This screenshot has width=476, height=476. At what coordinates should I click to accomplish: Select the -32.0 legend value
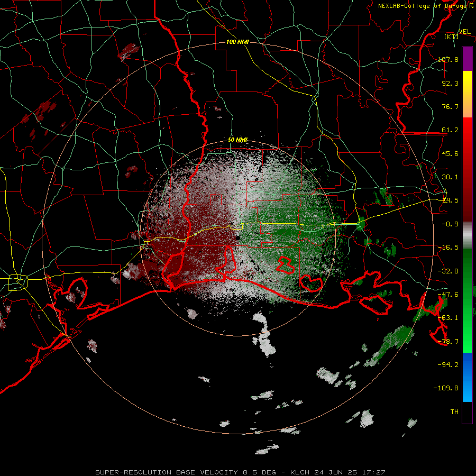[x=448, y=271]
